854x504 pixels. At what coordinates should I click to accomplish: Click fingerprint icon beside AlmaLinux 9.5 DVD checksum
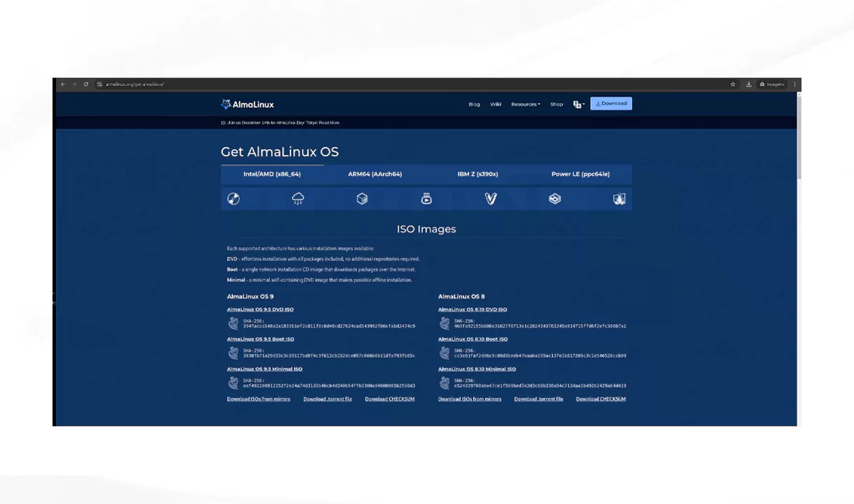click(x=233, y=323)
